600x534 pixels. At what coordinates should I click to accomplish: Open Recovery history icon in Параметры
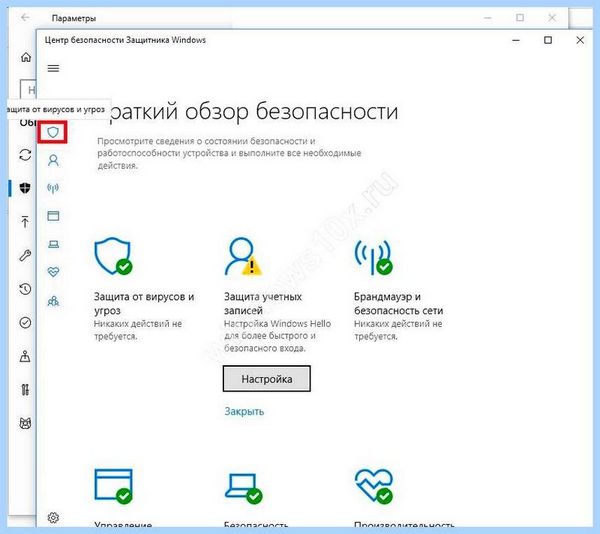point(25,289)
